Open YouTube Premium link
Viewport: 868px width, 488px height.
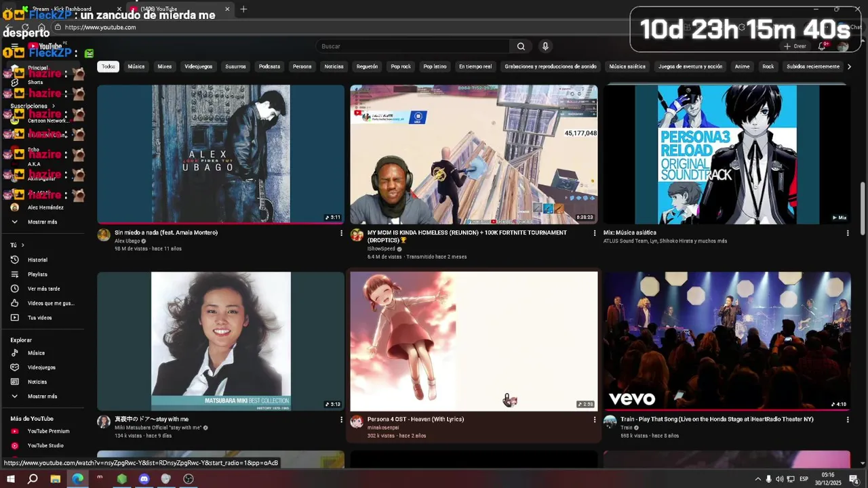[x=47, y=431]
